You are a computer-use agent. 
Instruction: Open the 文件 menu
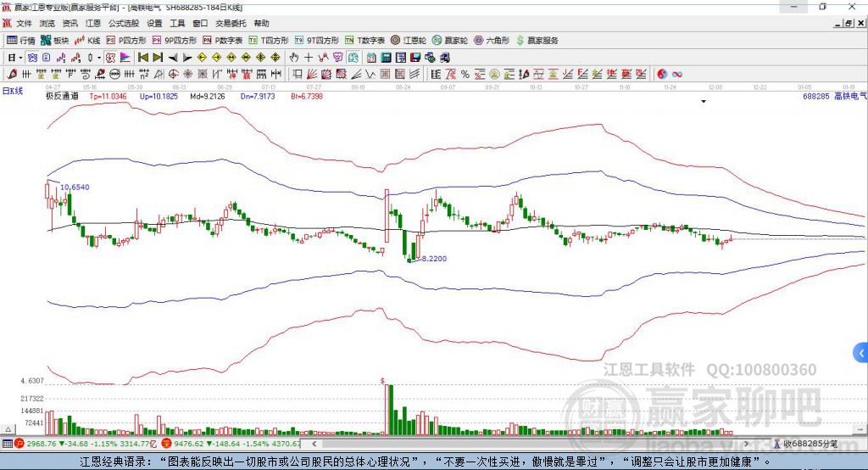[25, 23]
